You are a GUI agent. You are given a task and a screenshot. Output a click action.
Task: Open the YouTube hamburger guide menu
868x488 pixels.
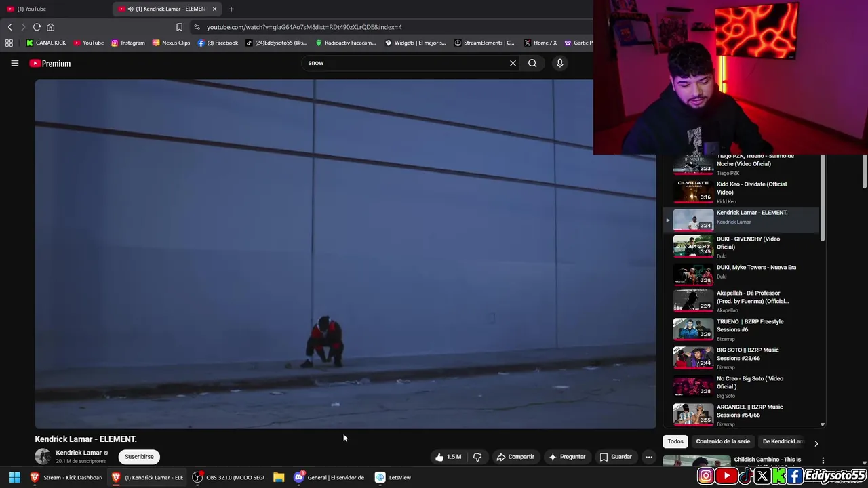(14, 63)
